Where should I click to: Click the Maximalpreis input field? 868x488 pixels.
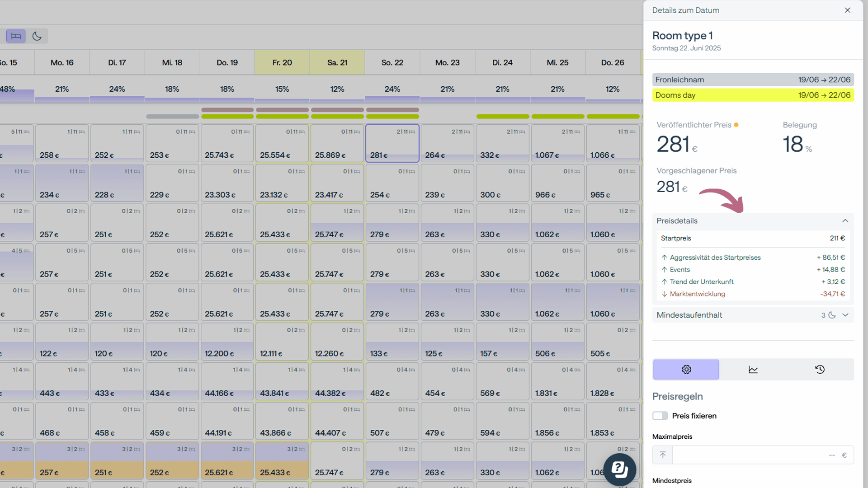[x=753, y=455]
